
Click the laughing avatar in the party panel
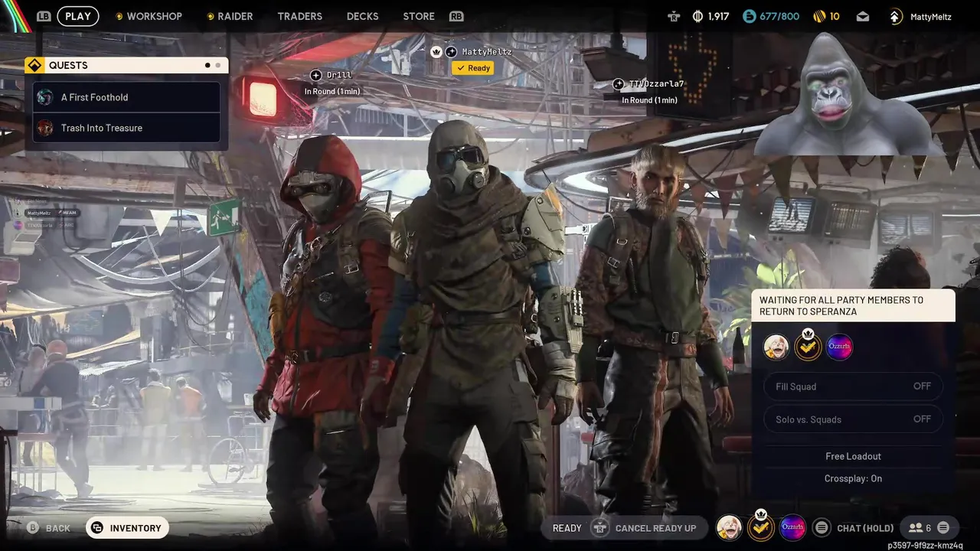click(776, 347)
